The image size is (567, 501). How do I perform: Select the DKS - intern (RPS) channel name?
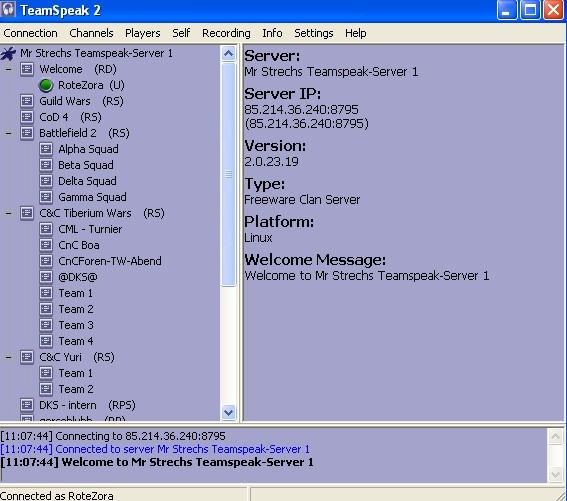coord(87,405)
